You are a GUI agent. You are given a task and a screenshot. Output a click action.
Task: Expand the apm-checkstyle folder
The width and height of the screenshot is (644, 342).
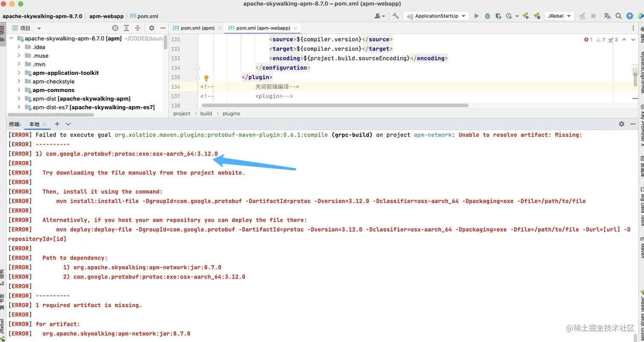click(19, 81)
